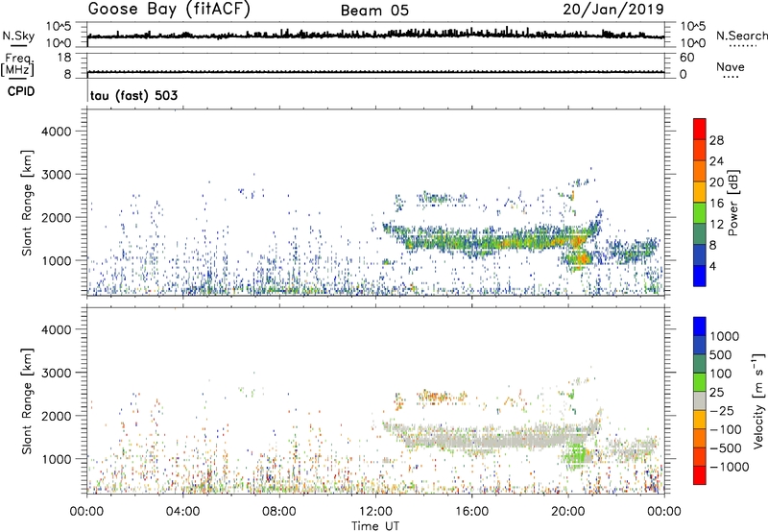Click the '04:00' time axis tick label
Screen dimensions: 768x532
[x=182, y=512]
